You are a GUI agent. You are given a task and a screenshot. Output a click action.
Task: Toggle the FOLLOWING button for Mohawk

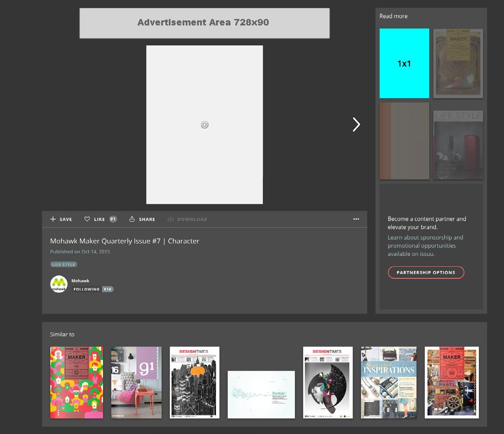[87, 289]
